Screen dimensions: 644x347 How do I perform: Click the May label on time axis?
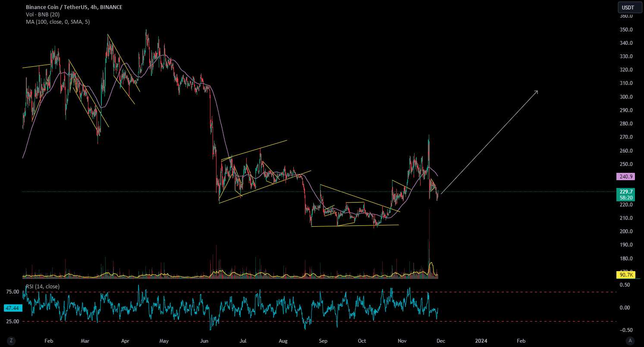tap(164, 341)
